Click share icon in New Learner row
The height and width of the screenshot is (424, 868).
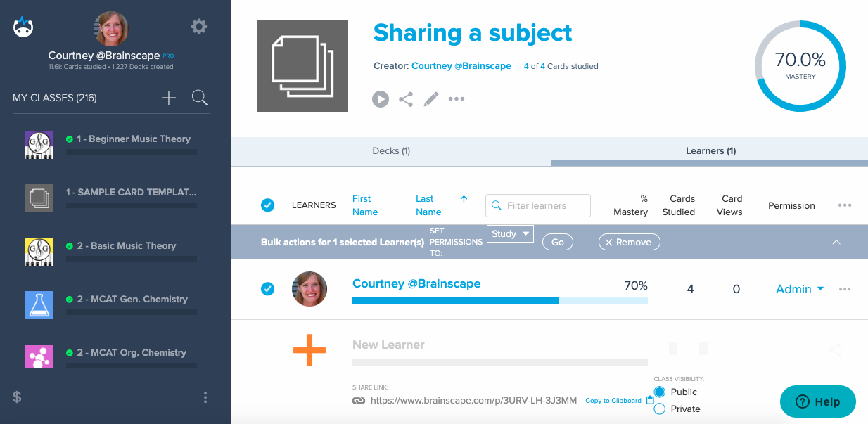coord(835,349)
